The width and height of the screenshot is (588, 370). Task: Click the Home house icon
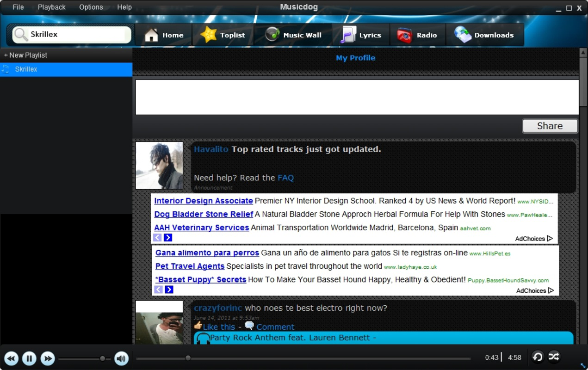151,35
